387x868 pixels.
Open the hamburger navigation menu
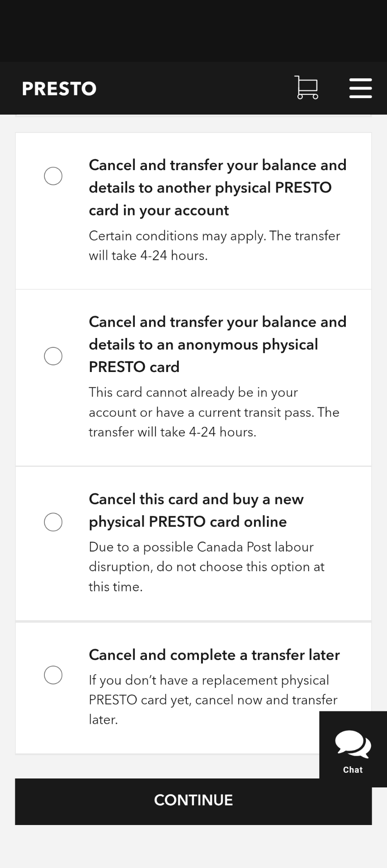[x=361, y=88]
